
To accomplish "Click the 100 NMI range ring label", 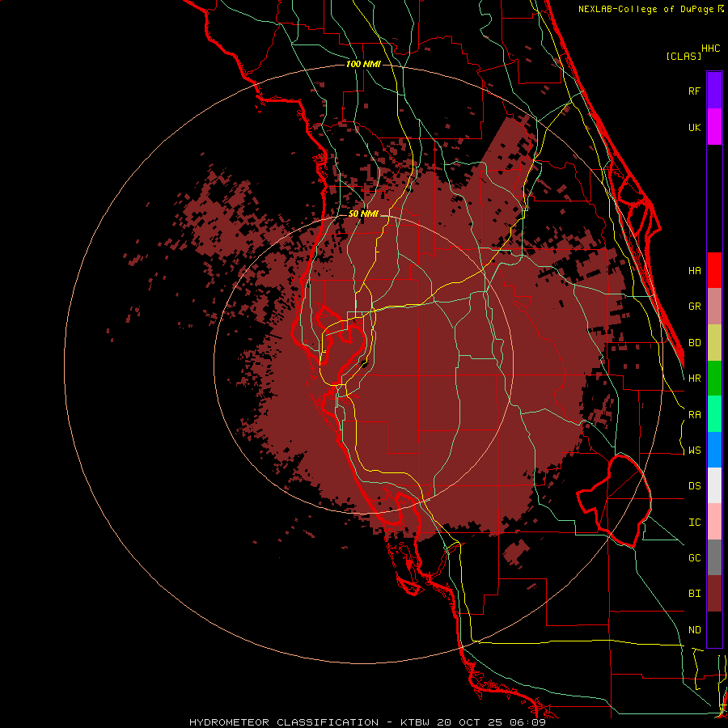I will (363, 64).
